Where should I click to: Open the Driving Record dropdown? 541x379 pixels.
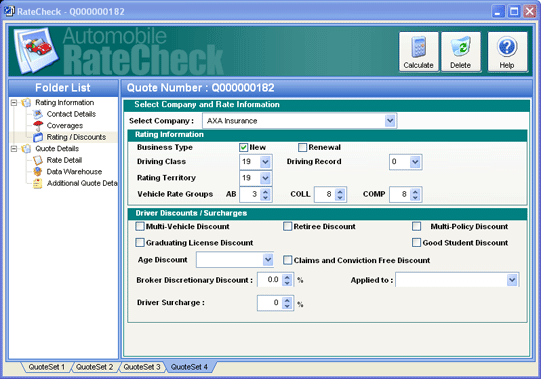[x=415, y=162]
